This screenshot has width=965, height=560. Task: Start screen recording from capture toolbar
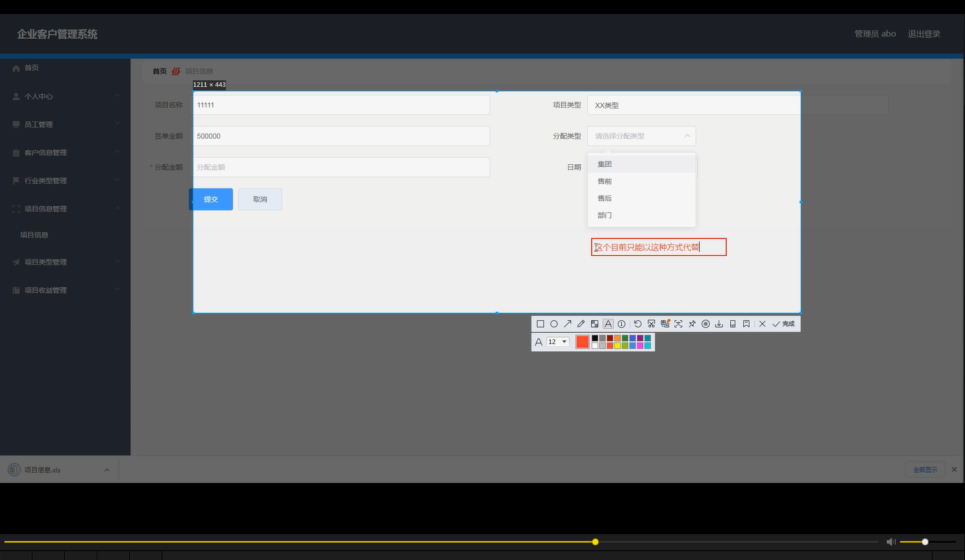click(x=705, y=324)
